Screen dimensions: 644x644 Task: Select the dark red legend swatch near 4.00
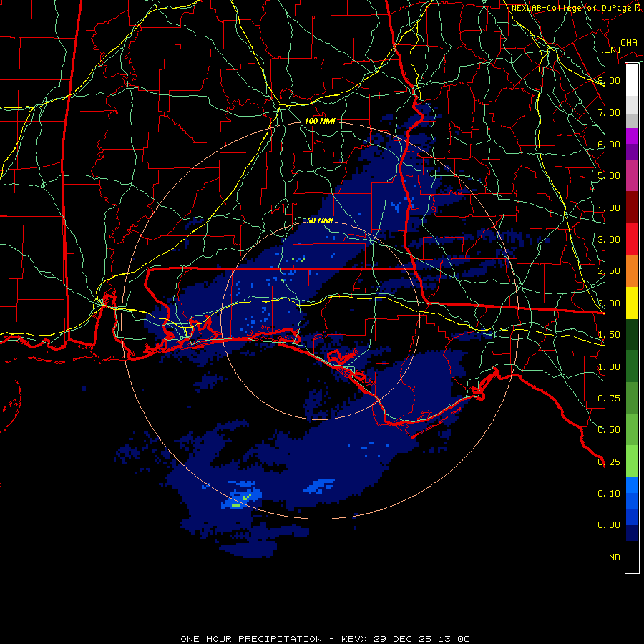pyautogui.click(x=632, y=208)
